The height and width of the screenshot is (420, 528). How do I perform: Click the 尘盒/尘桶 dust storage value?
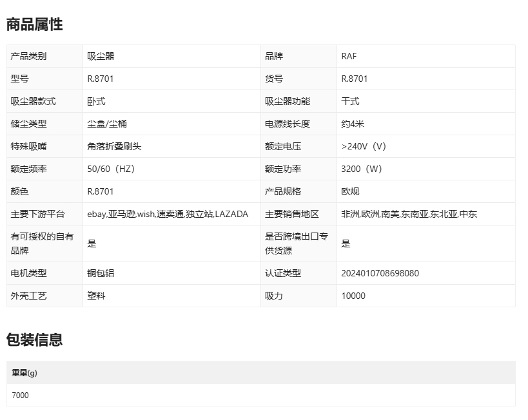click(107, 124)
